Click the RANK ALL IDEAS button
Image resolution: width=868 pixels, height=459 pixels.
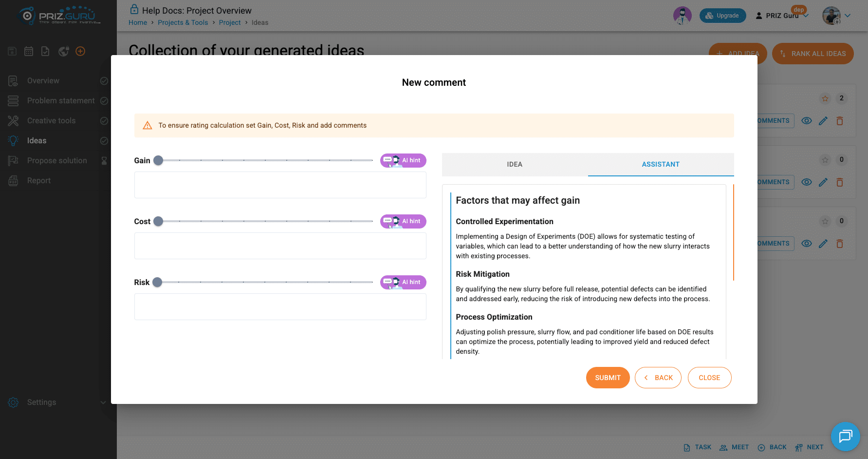pos(813,54)
